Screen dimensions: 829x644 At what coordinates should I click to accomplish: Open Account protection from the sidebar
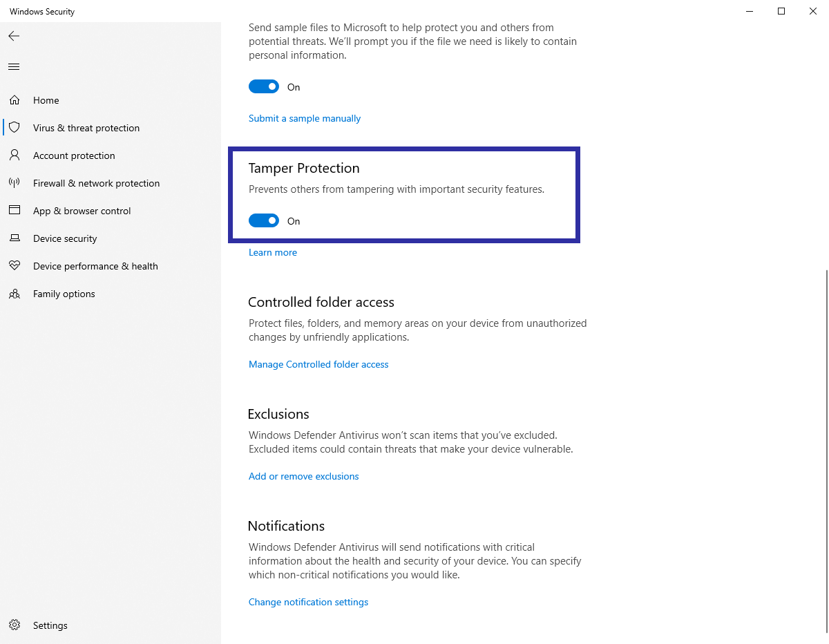(74, 155)
